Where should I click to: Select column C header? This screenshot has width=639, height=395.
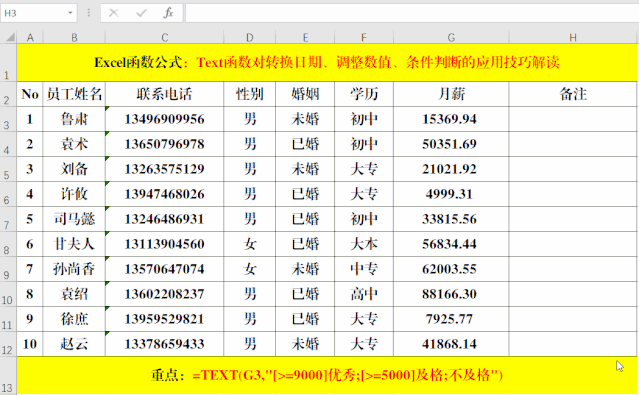165,38
